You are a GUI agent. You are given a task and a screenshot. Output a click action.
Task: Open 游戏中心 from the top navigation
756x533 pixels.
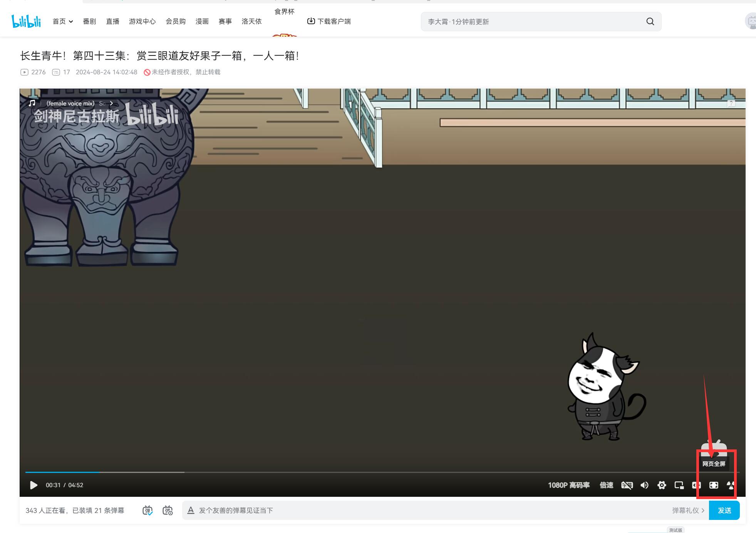pyautogui.click(x=142, y=22)
